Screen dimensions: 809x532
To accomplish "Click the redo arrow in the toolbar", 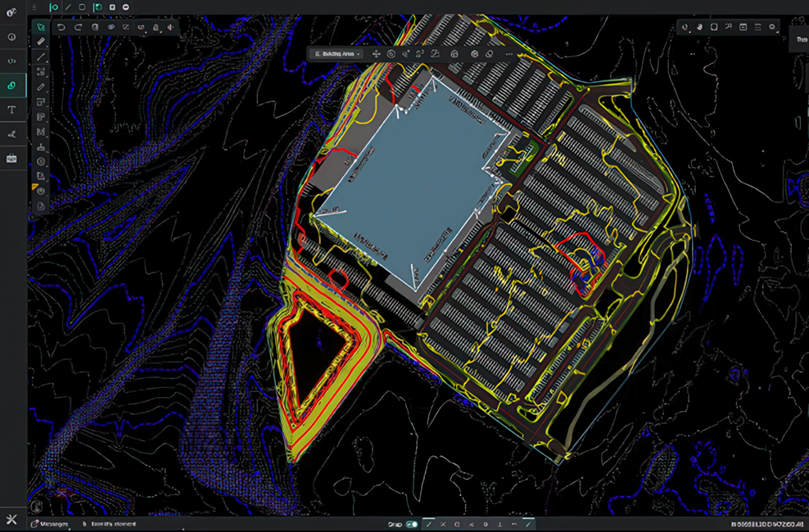I will click(x=78, y=27).
